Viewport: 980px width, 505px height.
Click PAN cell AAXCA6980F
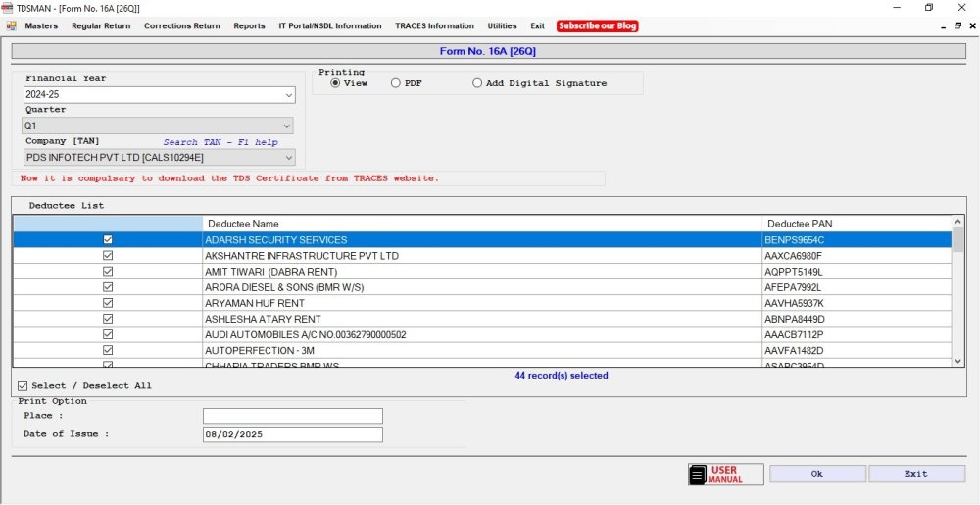click(x=857, y=256)
